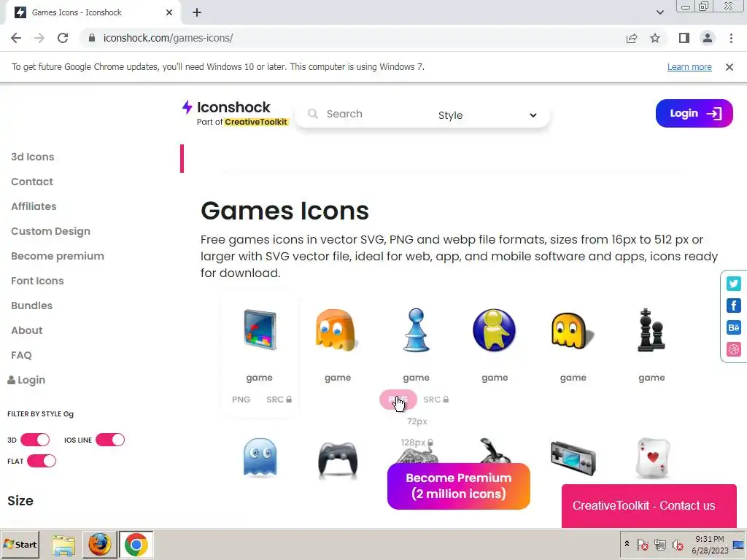Image resolution: width=747 pixels, height=560 pixels.
Task: Select the yellow ghost game icon
Action: [573, 331]
